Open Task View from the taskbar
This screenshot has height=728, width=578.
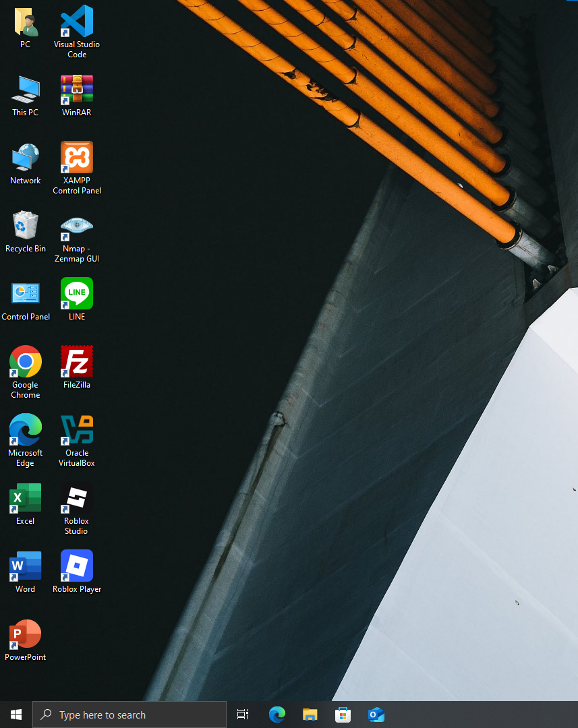click(x=243, y=715)
